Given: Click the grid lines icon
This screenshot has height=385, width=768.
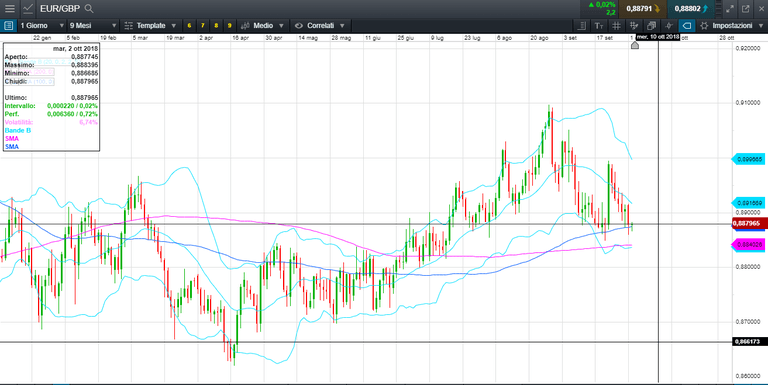Looking at the screenshot, I should pos(616,25).
